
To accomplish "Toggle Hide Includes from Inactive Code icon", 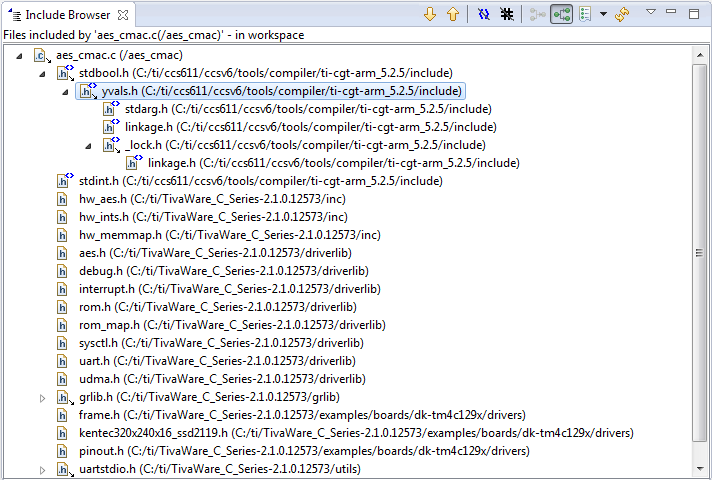I will click(507, 15).
